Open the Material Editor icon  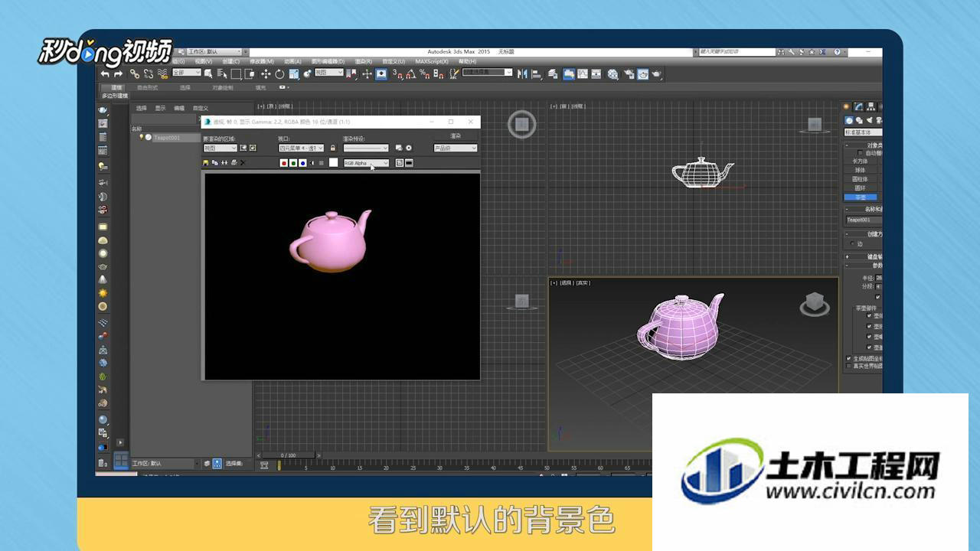coord(612,73)
